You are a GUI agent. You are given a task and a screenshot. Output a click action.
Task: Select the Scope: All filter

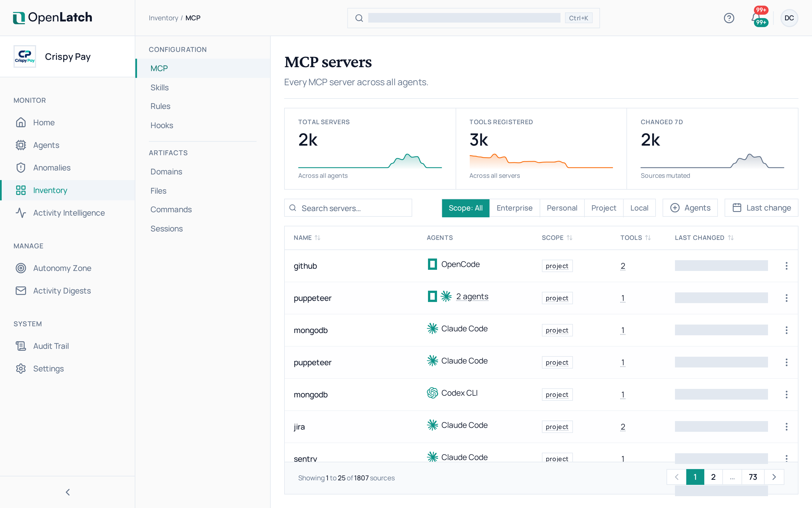[465, 208]
